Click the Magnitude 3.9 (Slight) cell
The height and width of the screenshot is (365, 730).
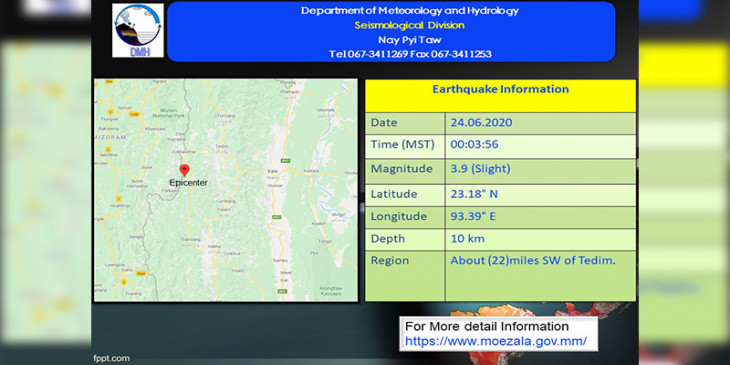[541, 170]
